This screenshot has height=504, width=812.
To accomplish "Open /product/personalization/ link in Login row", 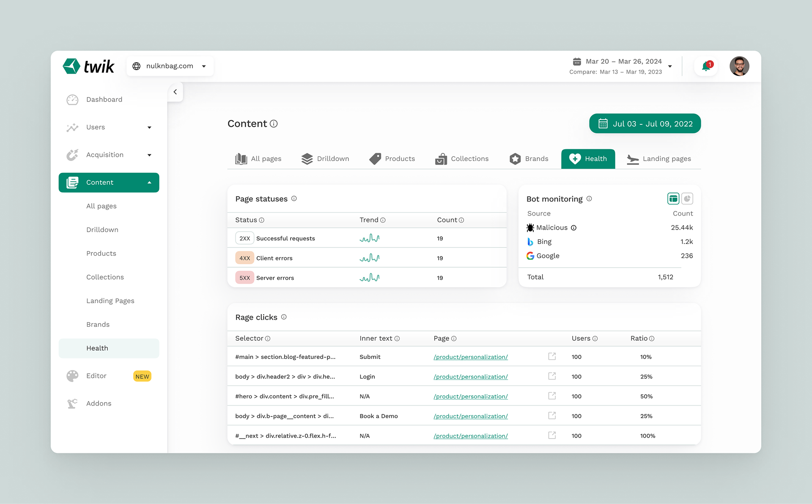I will coord(471,377).
